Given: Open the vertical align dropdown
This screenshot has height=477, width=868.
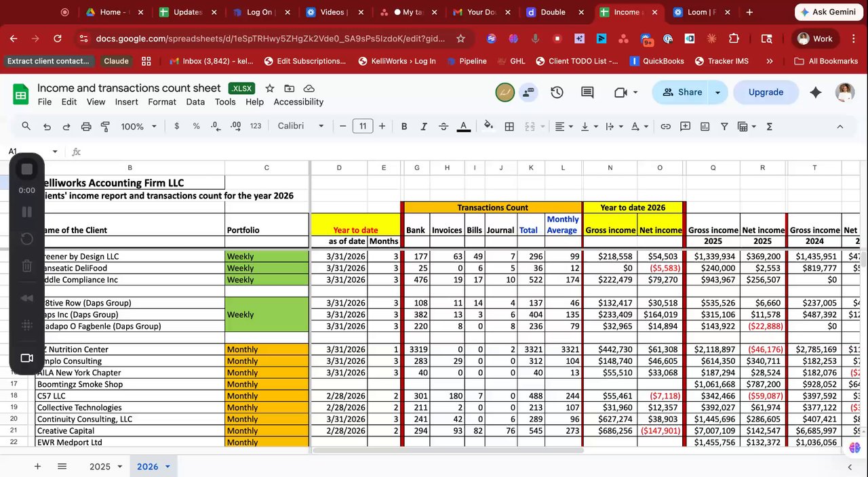Looking at the screenshot, I should pos(589,127).
